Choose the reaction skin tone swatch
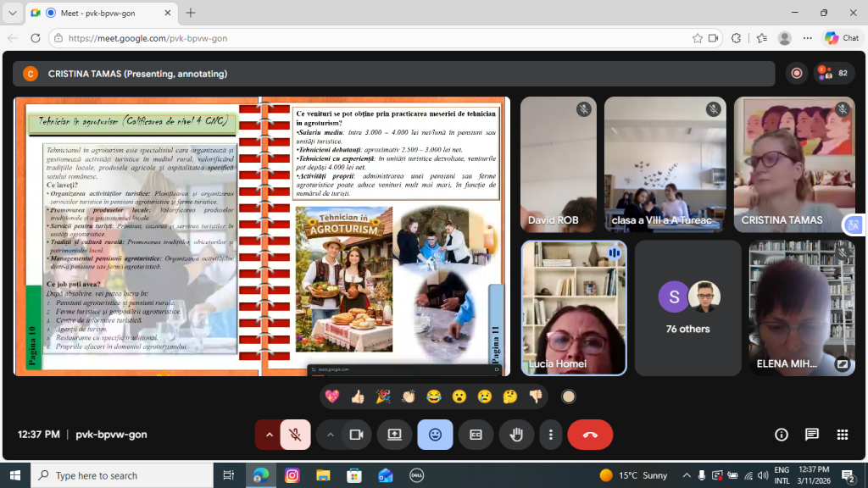 (x=569, y=396)
